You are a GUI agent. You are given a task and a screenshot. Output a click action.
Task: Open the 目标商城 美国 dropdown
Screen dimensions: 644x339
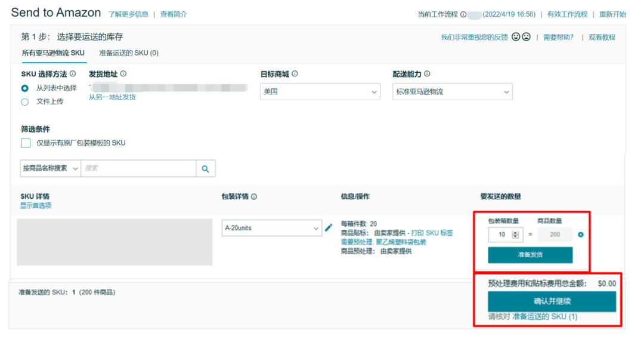[x=320, y=92]
